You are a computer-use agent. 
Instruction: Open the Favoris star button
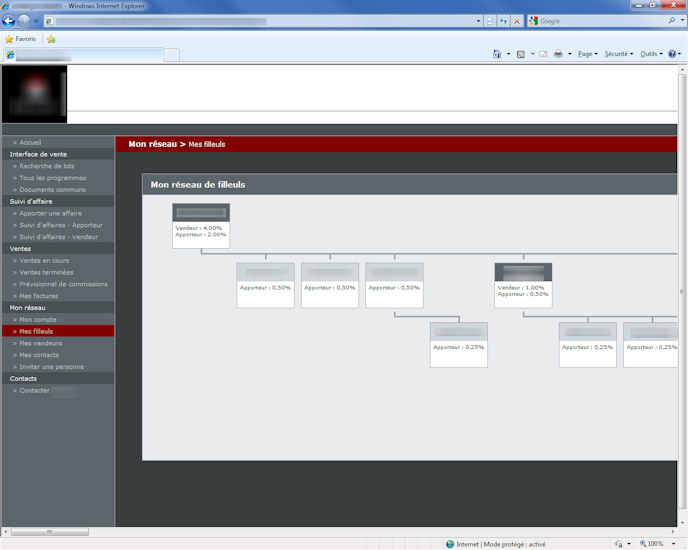coord(21,39)
